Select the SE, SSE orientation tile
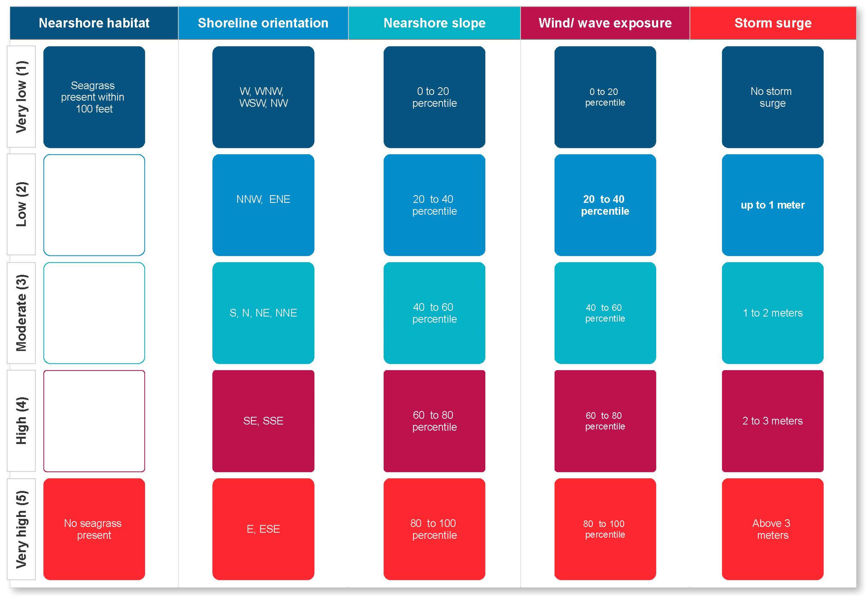This screenshot has height=599, width=868. pos(263,421)
